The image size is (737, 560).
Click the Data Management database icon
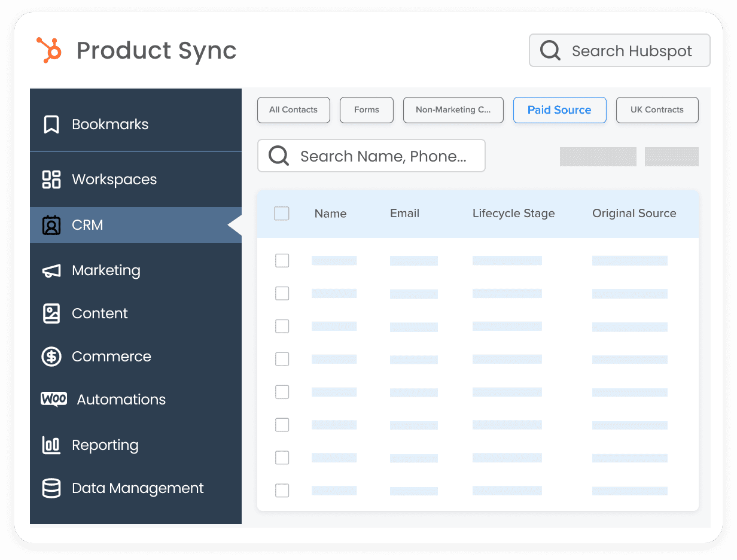click(x=51, y=488)
